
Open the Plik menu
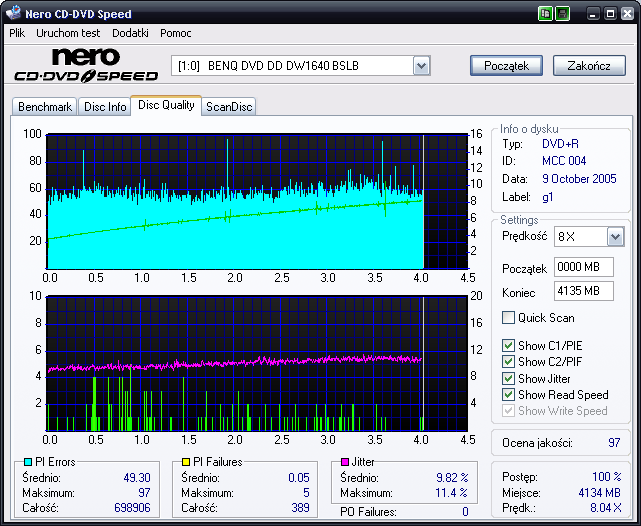17,33
